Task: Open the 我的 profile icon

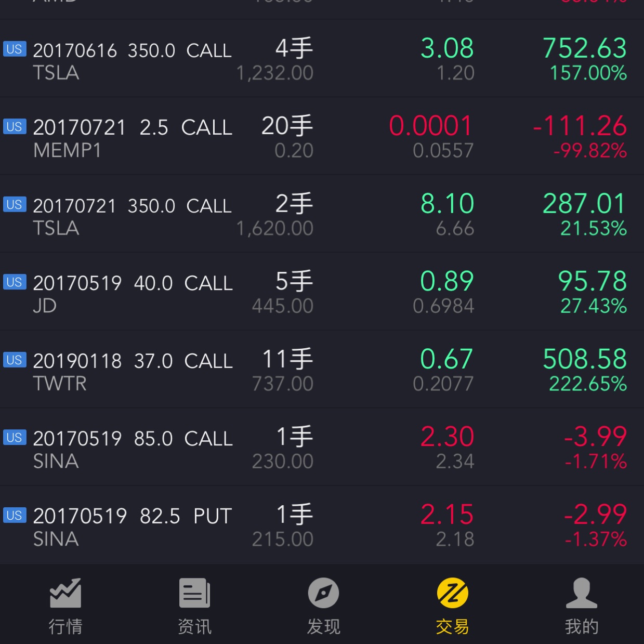Action: click(581, 593)
